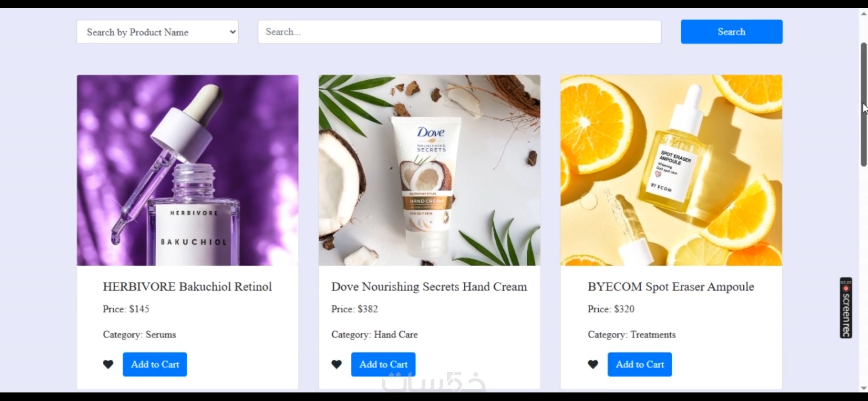Add BYECOM Spot Eraser Ampoule to cart
Screen dimensions: 868x401
point(640,364)
